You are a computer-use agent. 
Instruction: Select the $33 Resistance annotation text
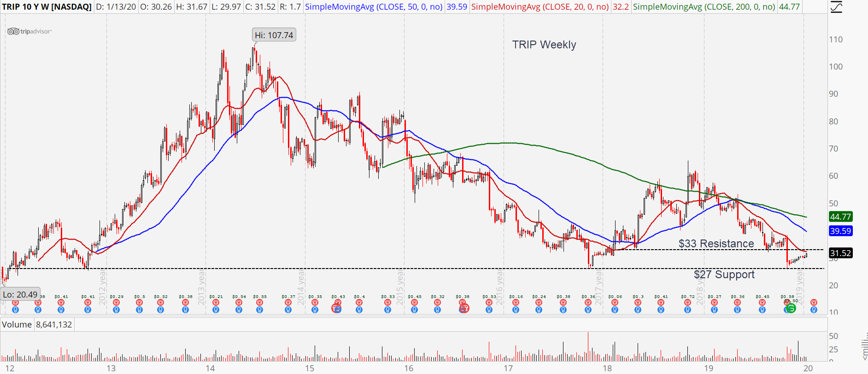716,244
